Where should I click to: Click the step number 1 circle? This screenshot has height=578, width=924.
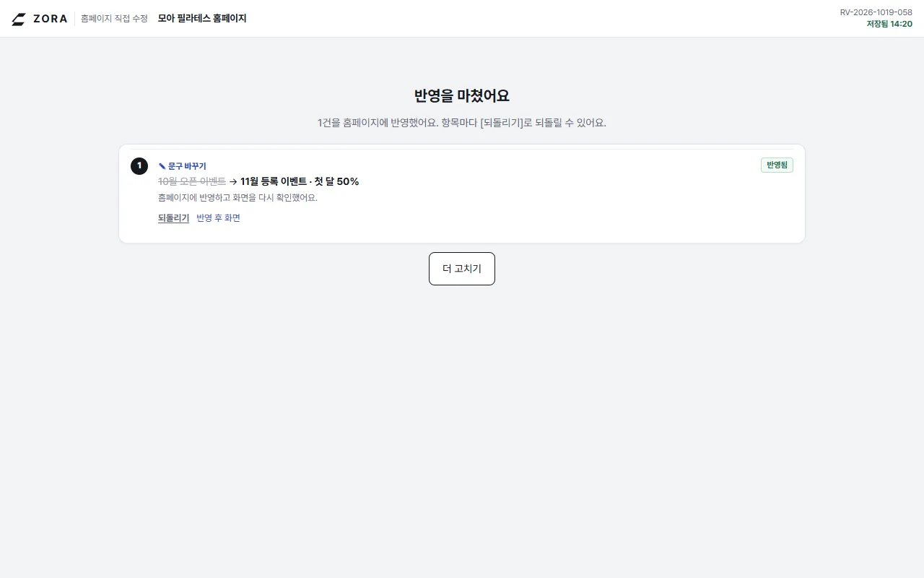coord(139,166)
